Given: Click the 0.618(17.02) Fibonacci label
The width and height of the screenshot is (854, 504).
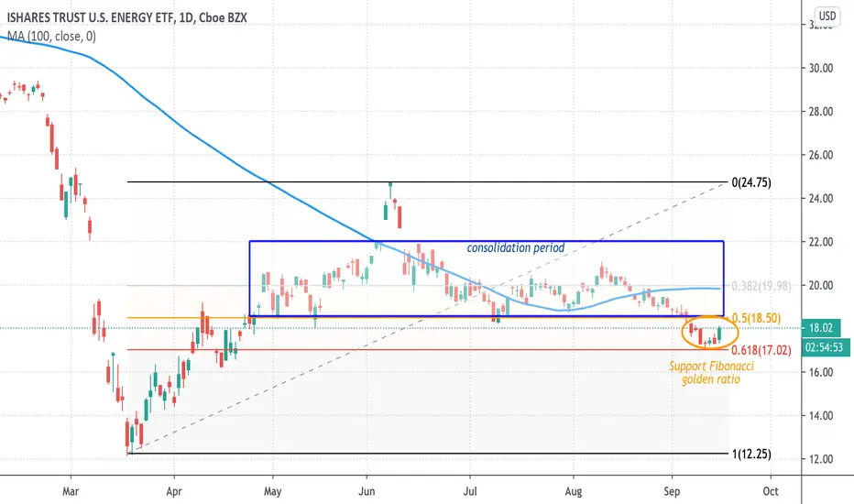Looking at the screenshot, I should (x=761, y=350).
